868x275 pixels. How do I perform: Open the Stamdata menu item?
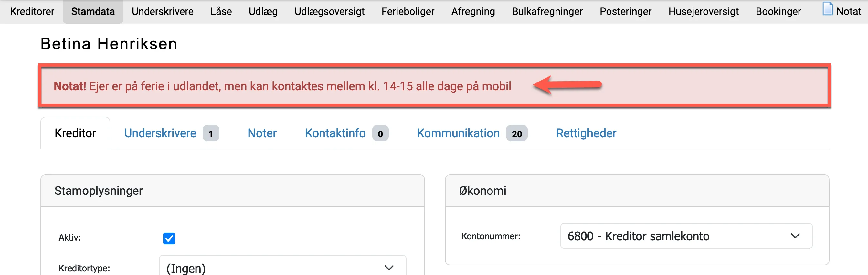(x=93, y=11)
